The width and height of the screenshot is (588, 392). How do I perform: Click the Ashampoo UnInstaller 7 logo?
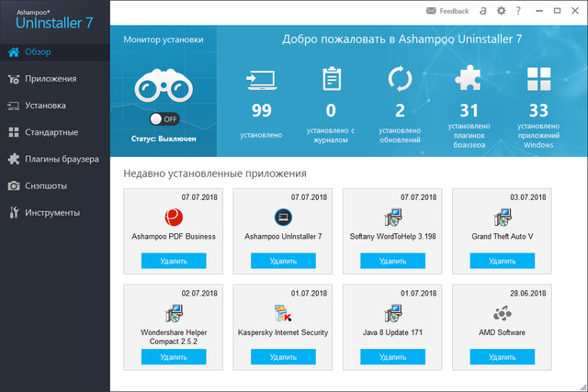point(53,19)
